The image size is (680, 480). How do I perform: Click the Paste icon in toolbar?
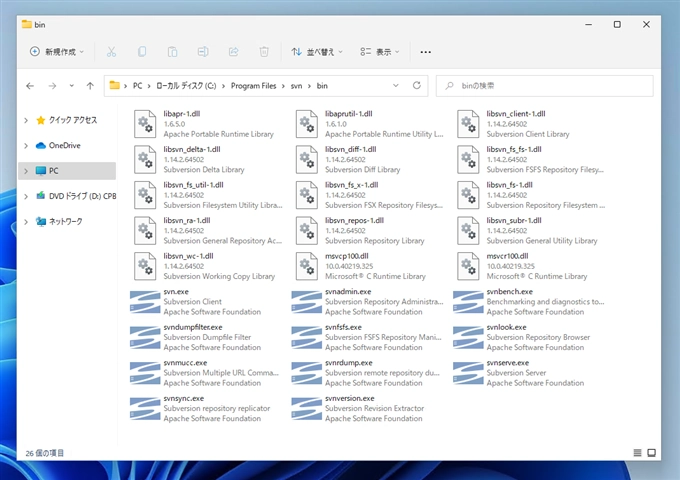[x=173, y=51]
